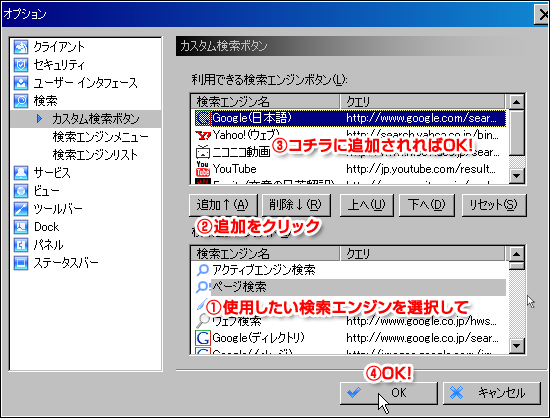The height and width of the screenshot is (418, 550).
Task: Open the ビュー settings page
Action: [x=46, y=190]
